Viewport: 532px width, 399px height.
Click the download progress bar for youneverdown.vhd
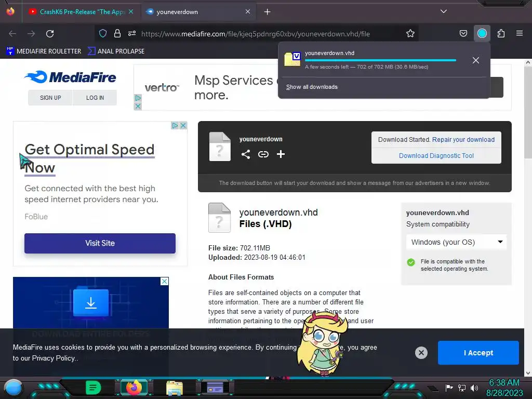[380, 60]
